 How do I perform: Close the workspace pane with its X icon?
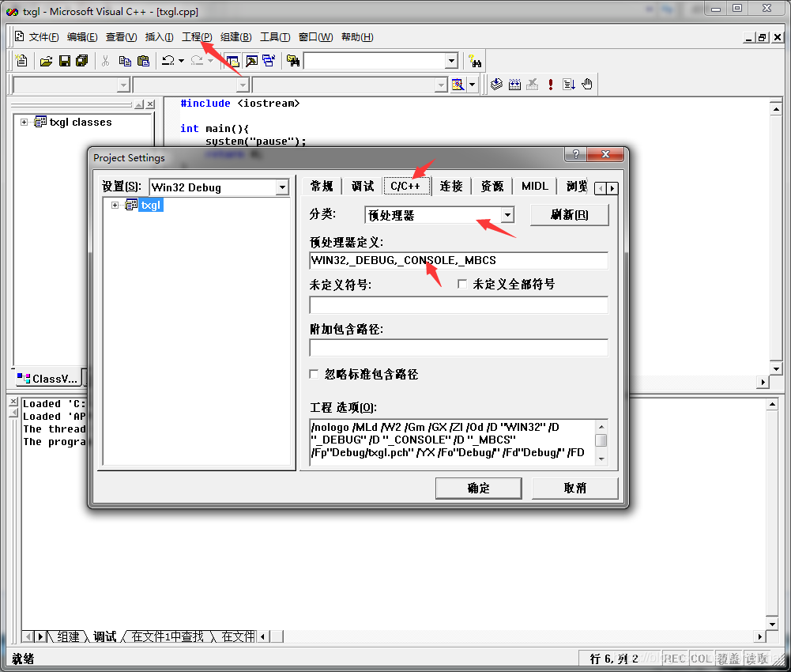(x=150, y=104)
